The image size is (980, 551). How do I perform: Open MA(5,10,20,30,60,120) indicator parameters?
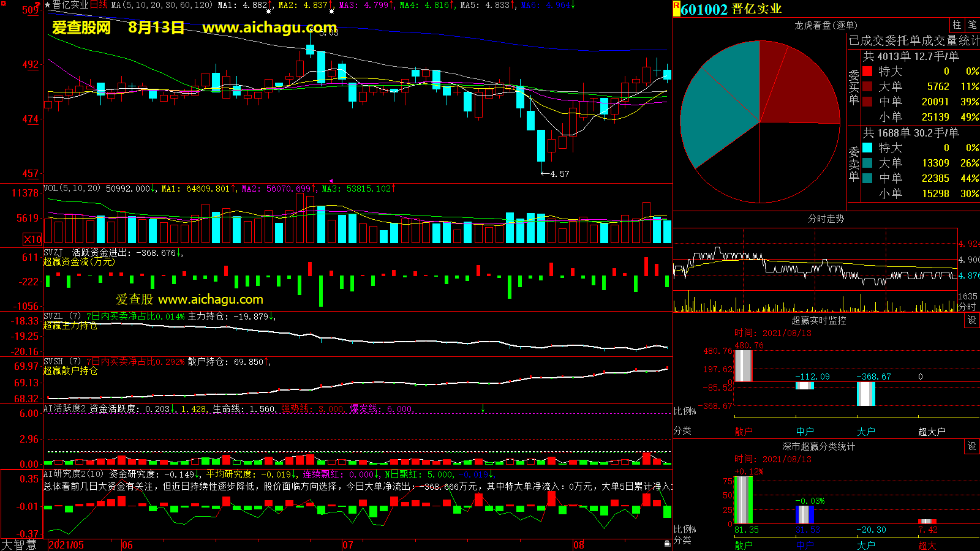click(162, 5)
